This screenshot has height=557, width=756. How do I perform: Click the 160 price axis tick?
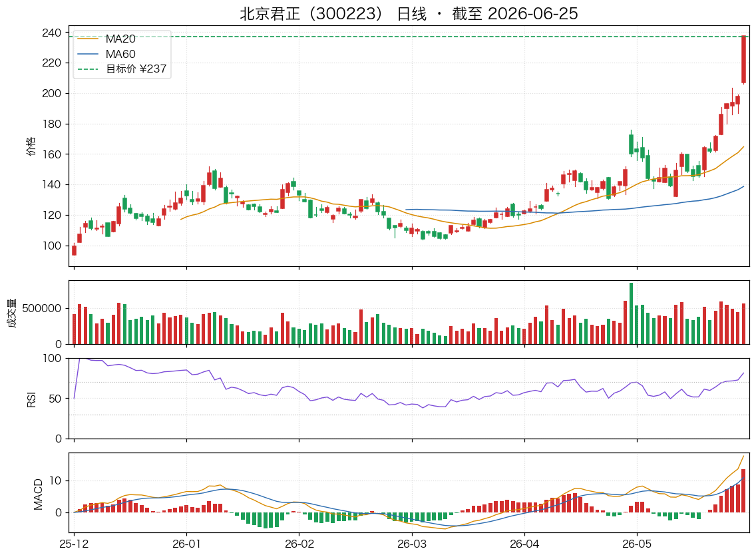click(52, 154)
